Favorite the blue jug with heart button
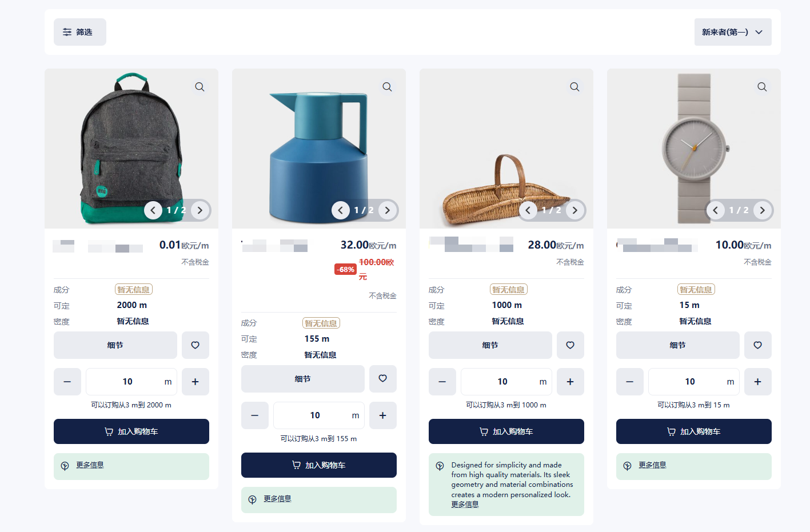810x532 pixels. coord(383,378)
